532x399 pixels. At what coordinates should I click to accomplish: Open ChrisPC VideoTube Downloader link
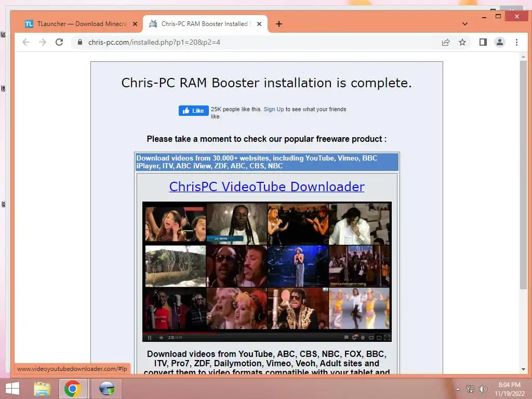(x=267, y=187)
